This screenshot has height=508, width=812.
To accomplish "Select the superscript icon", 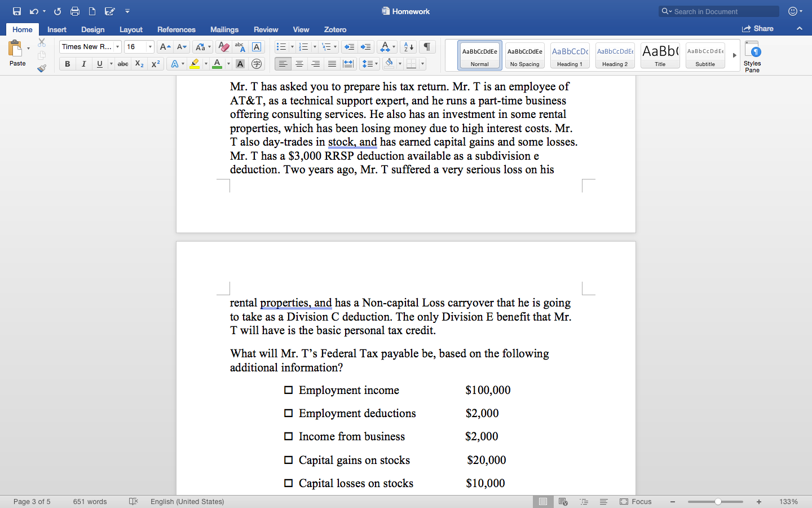I will point(156,64).
